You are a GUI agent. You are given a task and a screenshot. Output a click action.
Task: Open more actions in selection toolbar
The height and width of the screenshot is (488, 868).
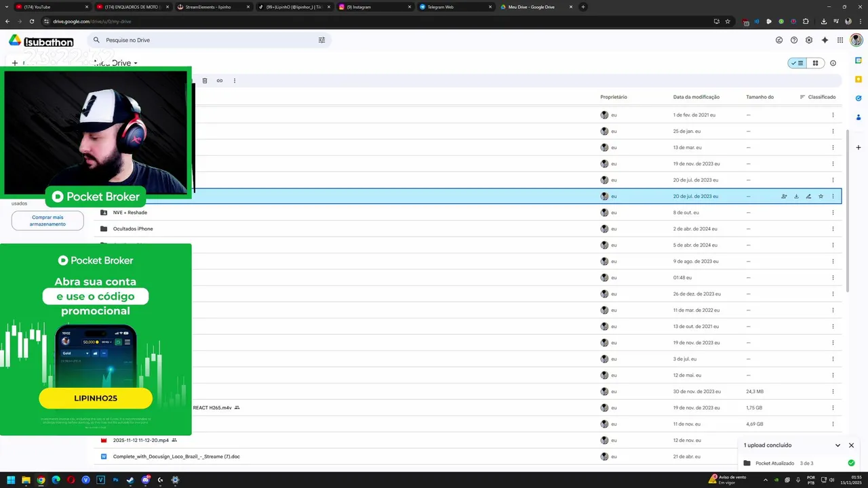235,81
